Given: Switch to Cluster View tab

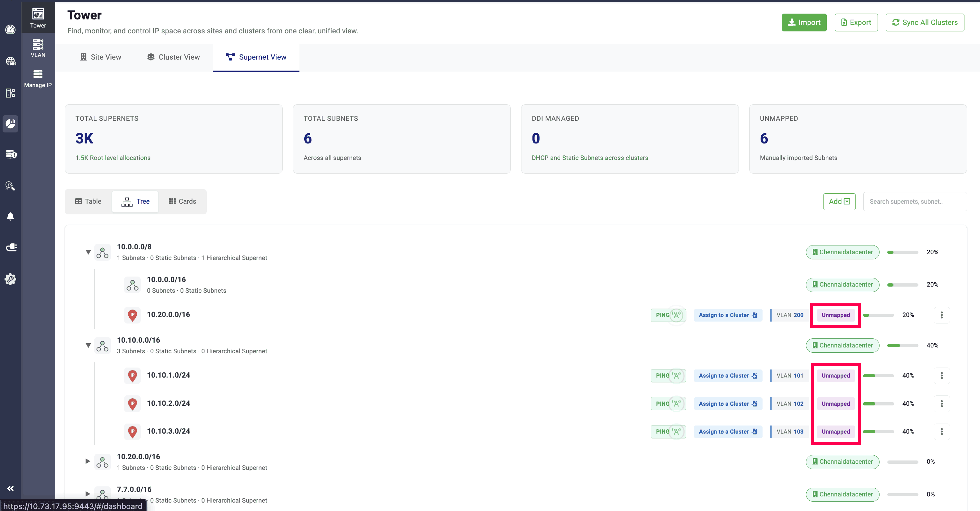Looking at the screenshot, I should tap(173, 57).
